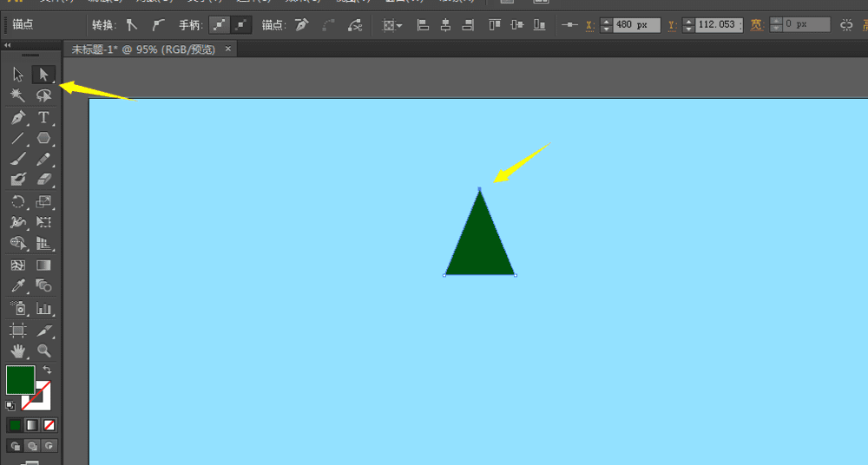Collapse the tools panel double arrows
Screen dimensions: 868x465
pyautogui.click(x=8, y=45)
